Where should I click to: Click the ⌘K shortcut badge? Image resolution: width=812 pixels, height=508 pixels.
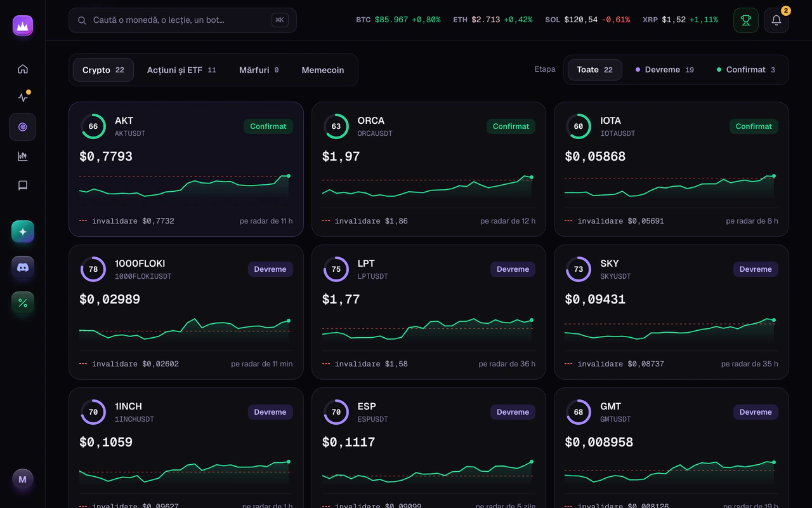tap(280, 20)
